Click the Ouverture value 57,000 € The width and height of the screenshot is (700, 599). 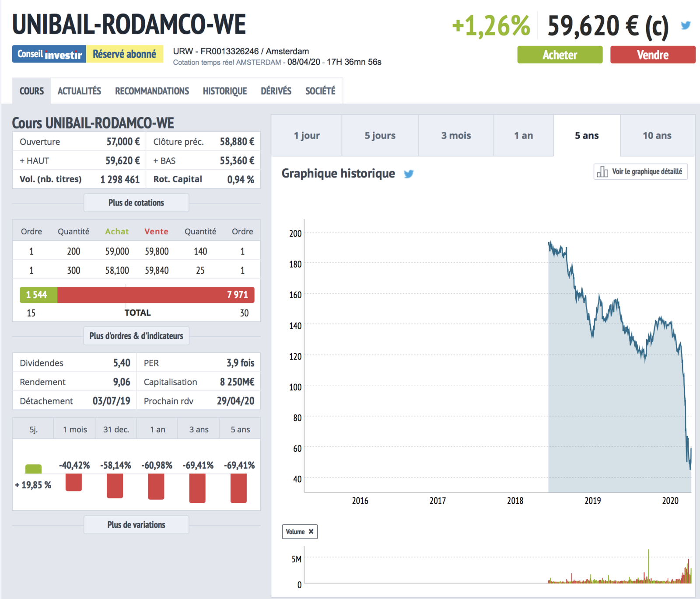[123, 142]
